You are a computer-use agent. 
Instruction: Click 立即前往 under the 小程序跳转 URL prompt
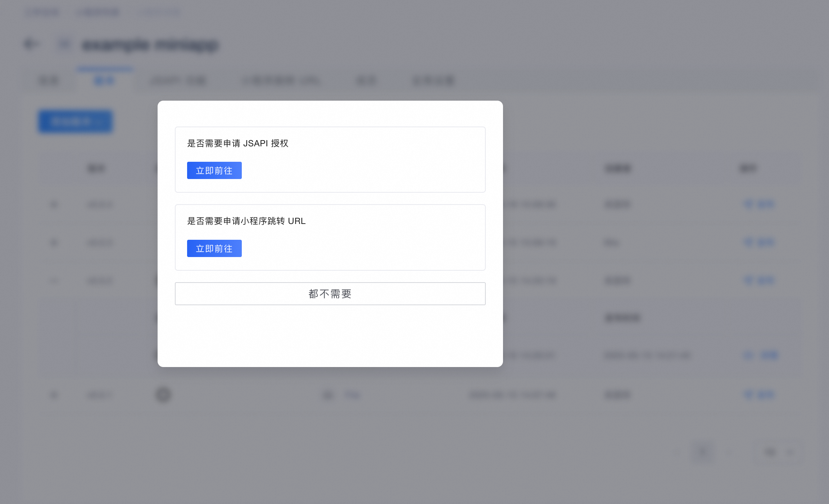214,248
